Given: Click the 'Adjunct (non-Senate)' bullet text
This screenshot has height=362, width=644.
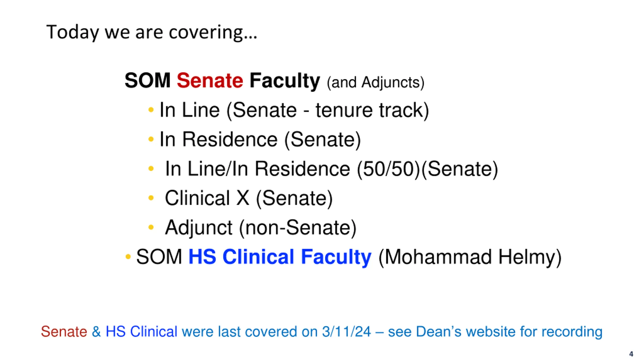Looking at the screenshot, I should click(260, 228).
